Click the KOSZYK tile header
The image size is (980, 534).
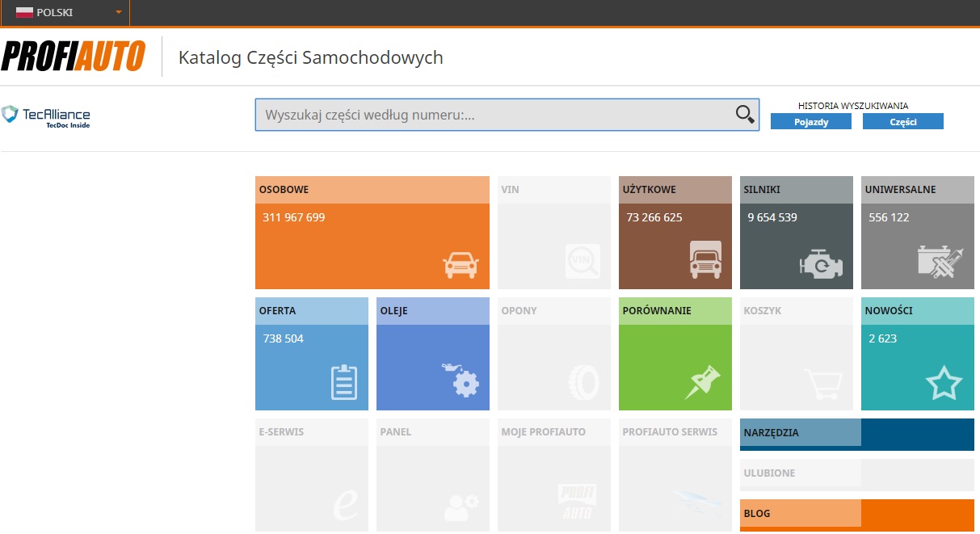click(797, 311)
